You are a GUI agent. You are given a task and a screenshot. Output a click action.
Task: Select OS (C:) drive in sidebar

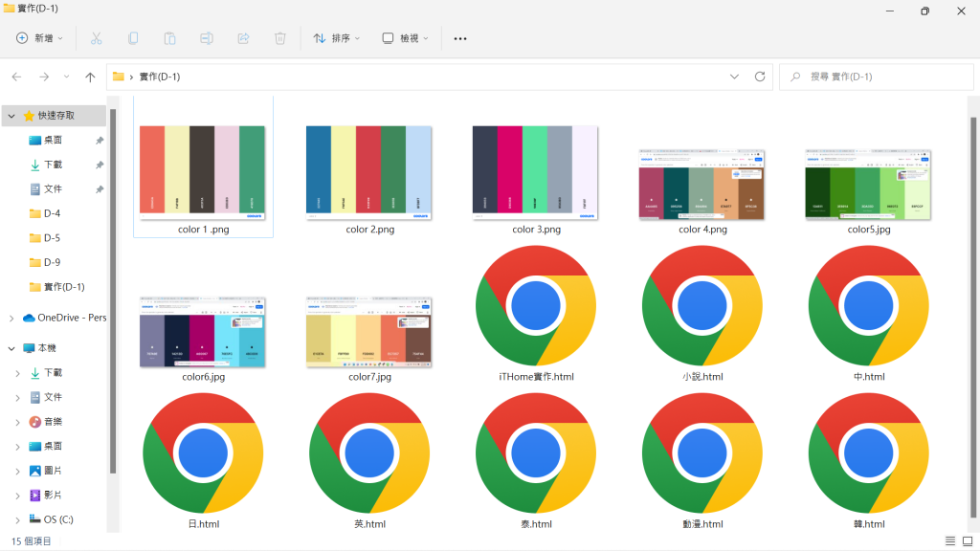(54, 519)
